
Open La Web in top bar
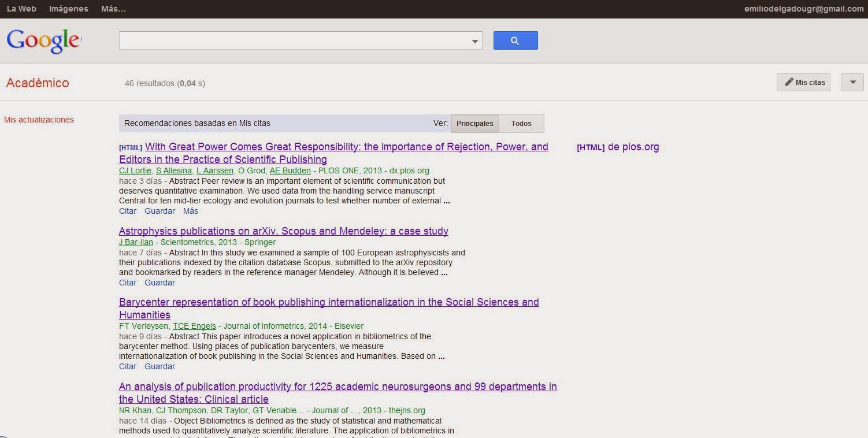coord(21,9)
